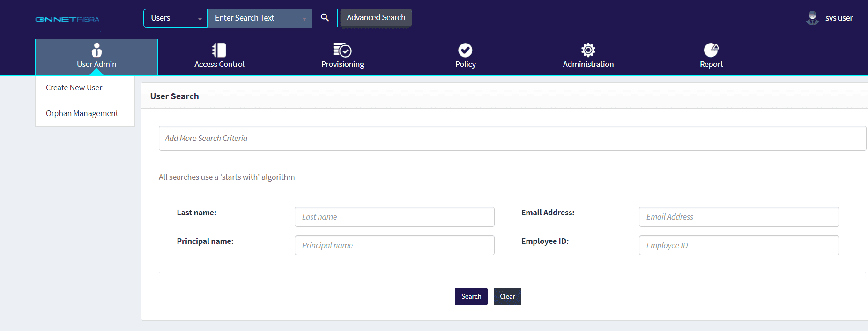868x331 pixels.
Task: Click the Report pie chart icon
Action: click(711, 50)
